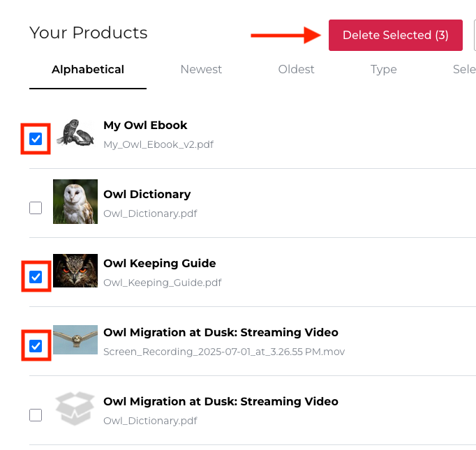Click the orange-eyed owl thumbnail image
Image resolution: width=476 pixels, height=450 pixels.
(75, 271)
